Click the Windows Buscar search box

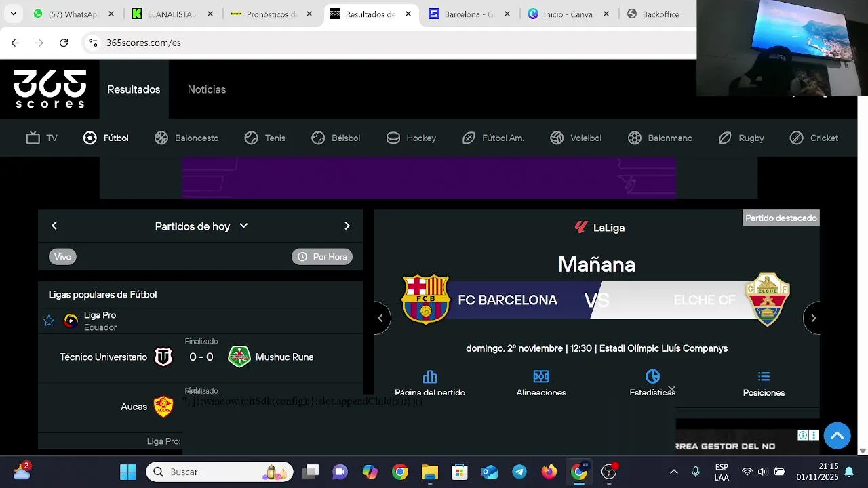[x=220, y=472]
